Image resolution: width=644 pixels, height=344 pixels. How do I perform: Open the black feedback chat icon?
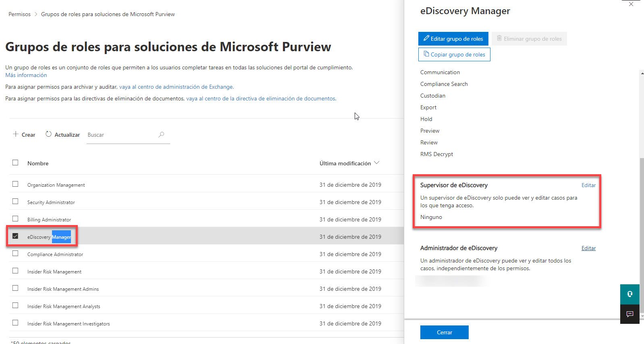tap(629, 314)
